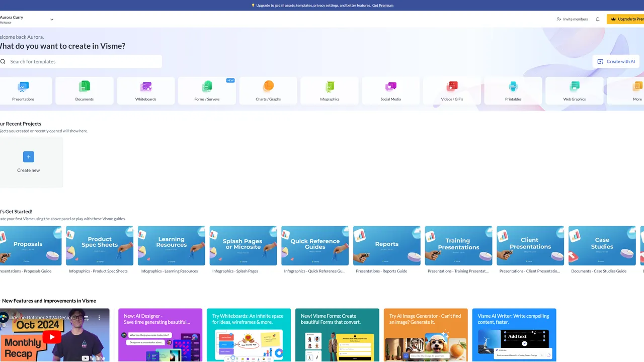This screenshot has width=644, height=362.
Task: Click the YouTube logo on video
Action: [x=94, y=358]
